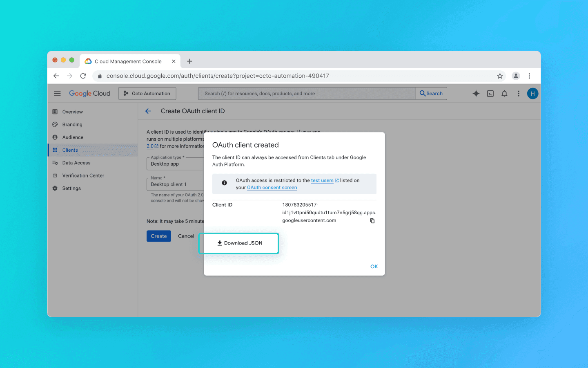Click browser back arrow

(x=56, y=76)
